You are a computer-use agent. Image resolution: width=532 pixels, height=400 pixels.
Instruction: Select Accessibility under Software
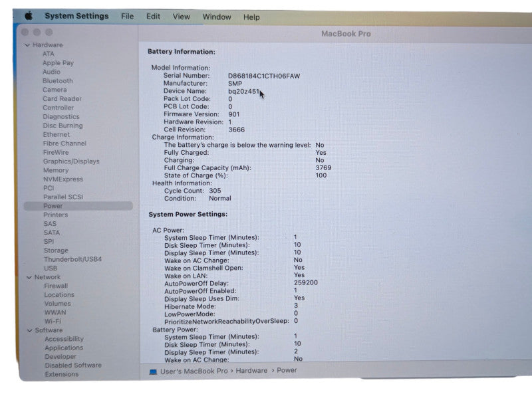click(64, 339)
